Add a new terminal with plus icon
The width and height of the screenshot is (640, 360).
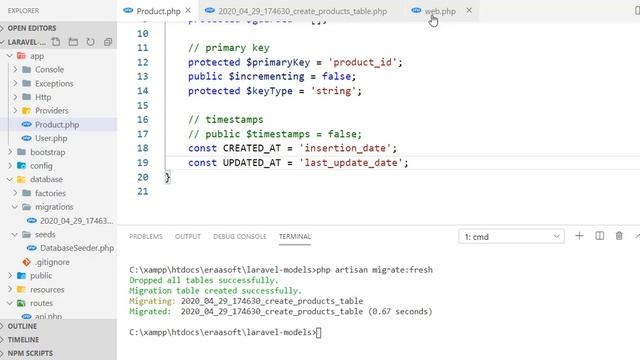pyautogui.click(x=579, y=236)
